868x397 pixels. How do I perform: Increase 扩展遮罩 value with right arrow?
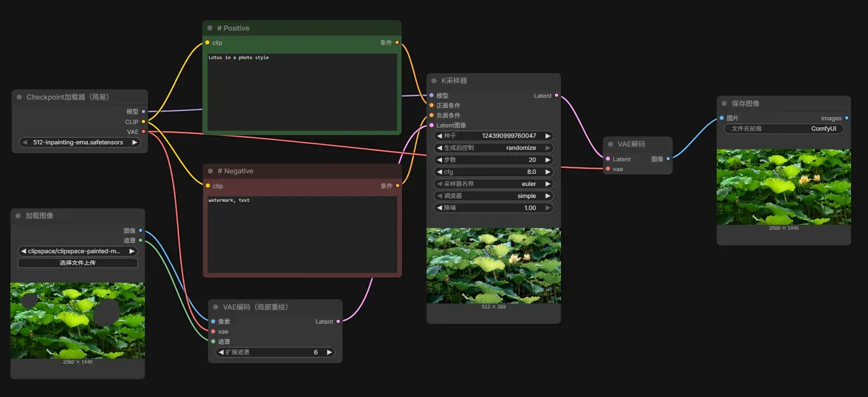pos(329,352)
